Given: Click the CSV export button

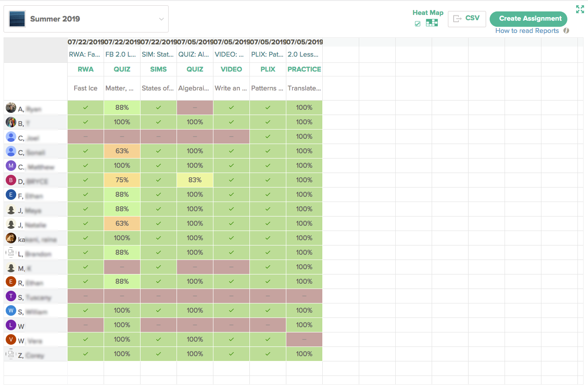Looking at the screenshot, I should tap(467, 19).
